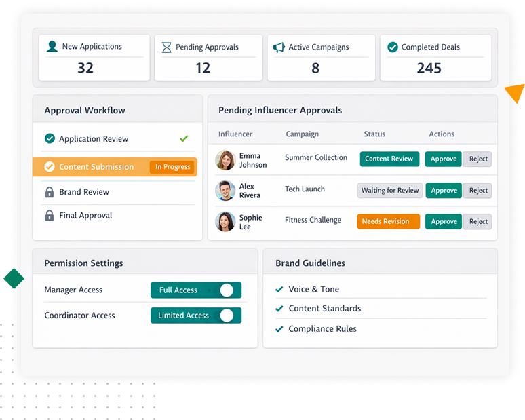525x420 pixels.
Task: Click the Actions column header
Action: click(442, 134)
